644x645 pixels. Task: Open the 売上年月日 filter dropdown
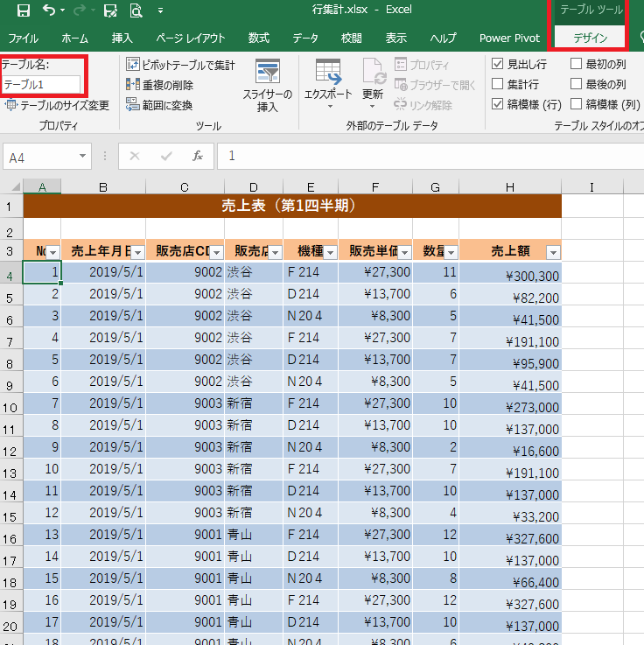137,252
